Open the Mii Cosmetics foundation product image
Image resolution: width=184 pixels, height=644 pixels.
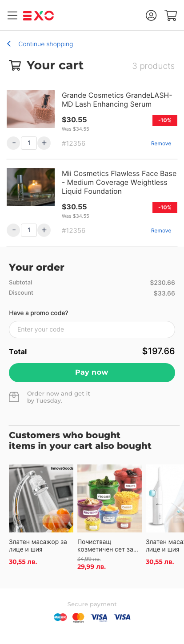[31, 187]
